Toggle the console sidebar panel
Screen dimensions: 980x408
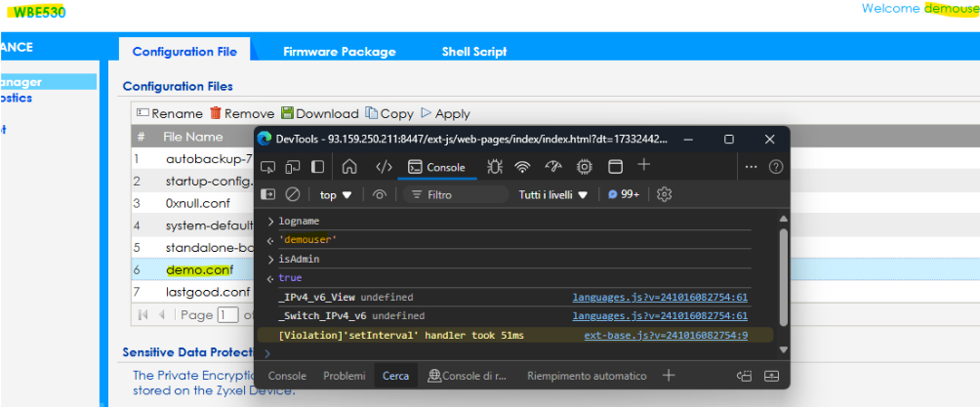tap(268, 194)
